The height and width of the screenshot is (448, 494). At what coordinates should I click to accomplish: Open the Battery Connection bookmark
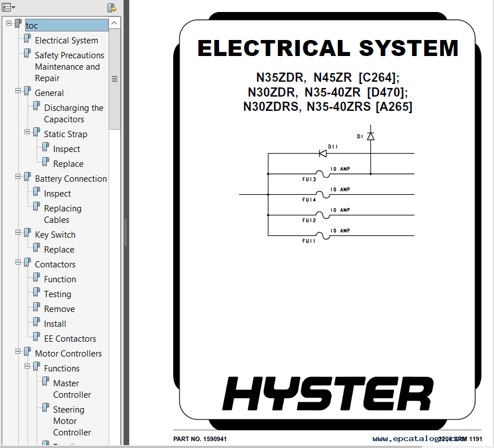(71, 179)
